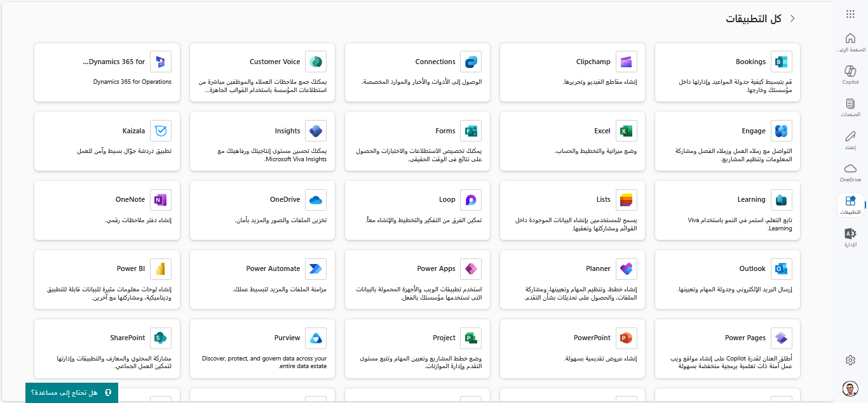The height and width of the screenshot is (403, 868).
Task: Click the Outlook app icon
Action: point(782,268)
